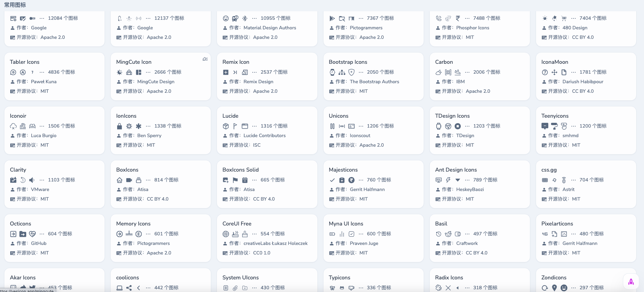Select the building icon in Remix Icon card
Image resolution: width=644 pixels, height=292 pixels.
[245, 72]
